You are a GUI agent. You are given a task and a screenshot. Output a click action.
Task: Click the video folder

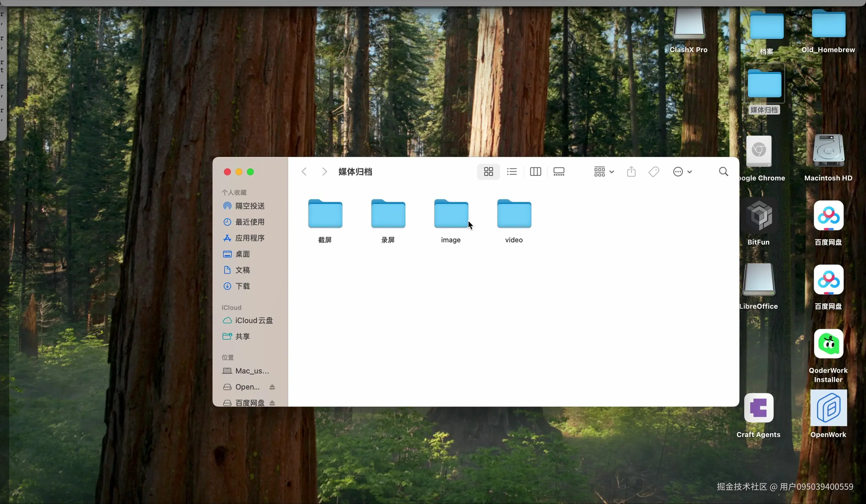(514, 214)
